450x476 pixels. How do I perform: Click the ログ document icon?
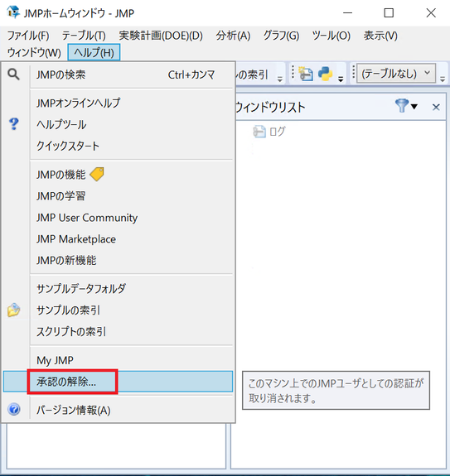(259, 132)
